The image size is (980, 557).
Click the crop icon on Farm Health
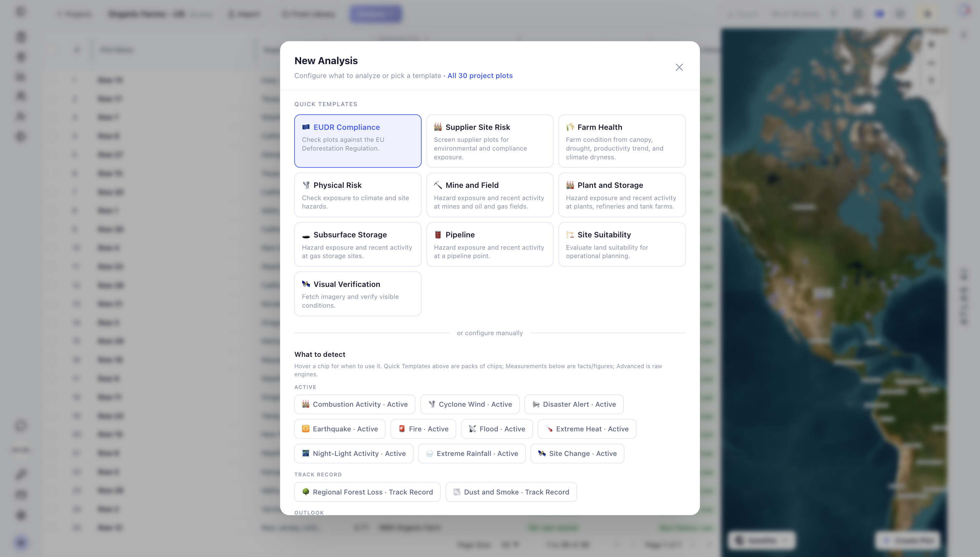[x=570, y=127]
